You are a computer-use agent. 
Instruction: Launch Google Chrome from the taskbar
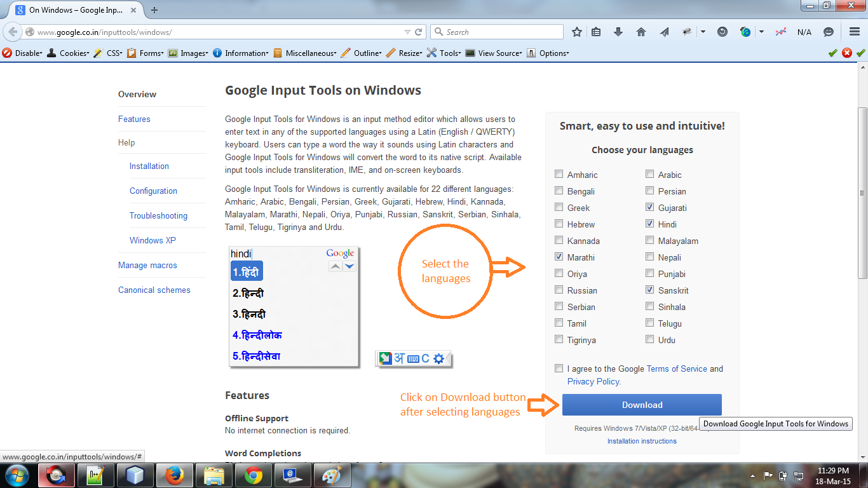(254, 475)
